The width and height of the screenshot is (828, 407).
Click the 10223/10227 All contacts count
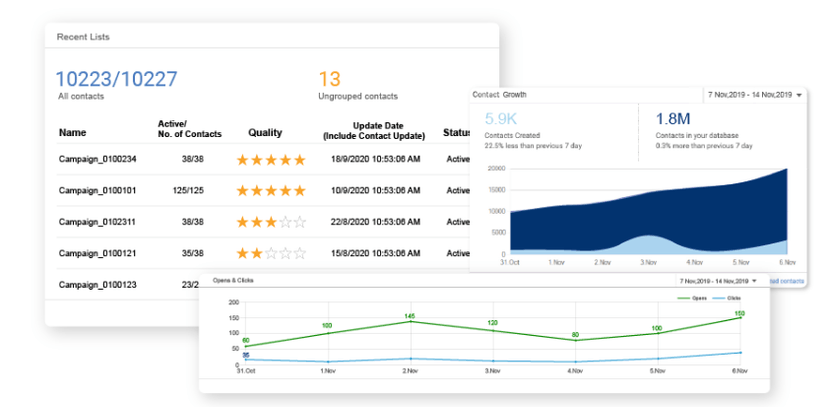(x=116, y=79)
